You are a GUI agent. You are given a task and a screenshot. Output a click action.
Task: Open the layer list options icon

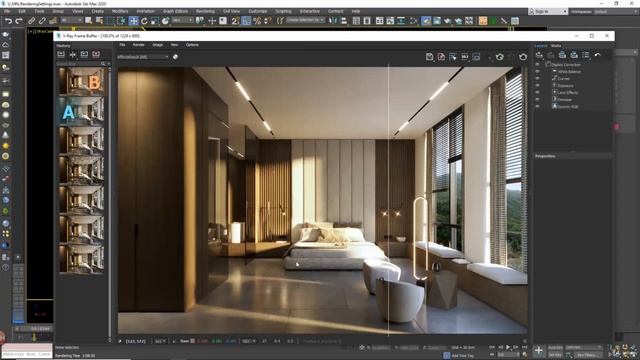tap(586, 55)
